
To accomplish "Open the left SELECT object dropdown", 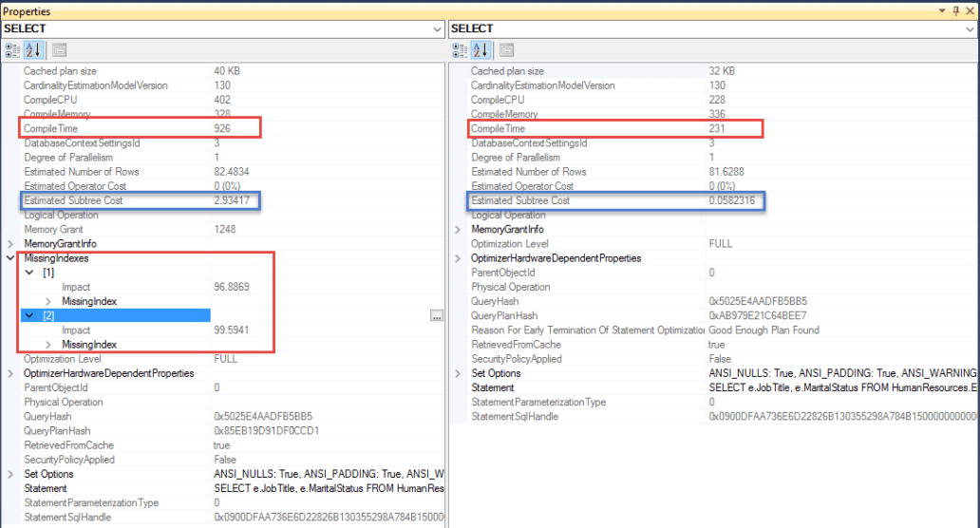I will 437,29.
